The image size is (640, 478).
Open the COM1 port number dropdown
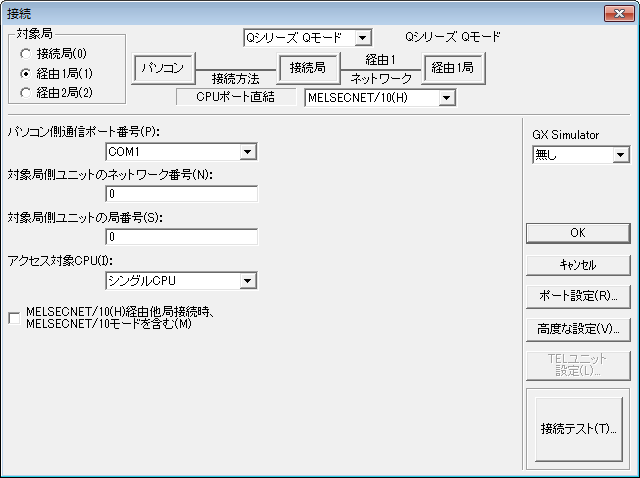click(x=247, y=152)
